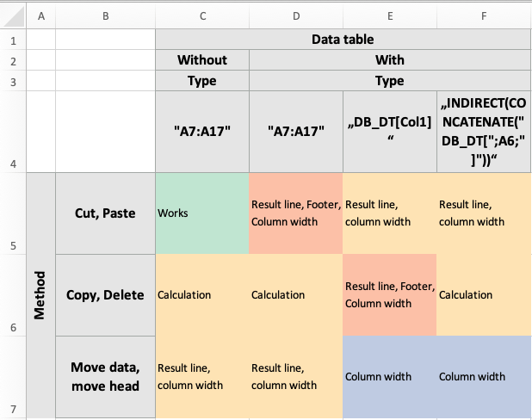Select column B header
532x420 pixels.
point(106,16)
